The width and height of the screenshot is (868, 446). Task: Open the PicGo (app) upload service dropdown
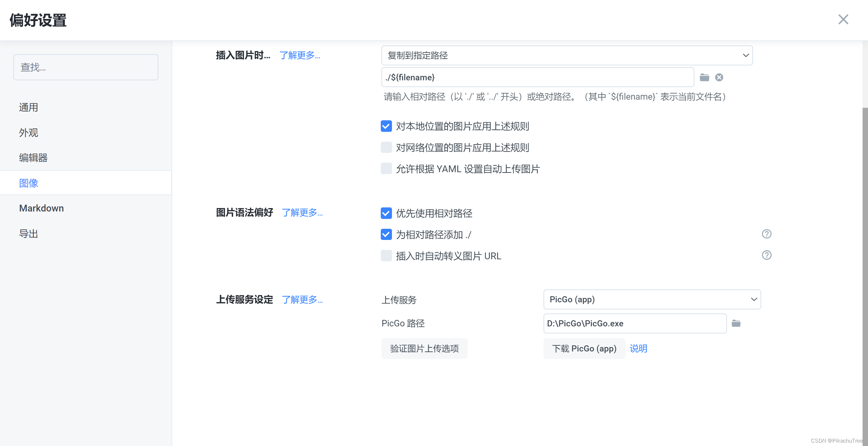point(652,299)
